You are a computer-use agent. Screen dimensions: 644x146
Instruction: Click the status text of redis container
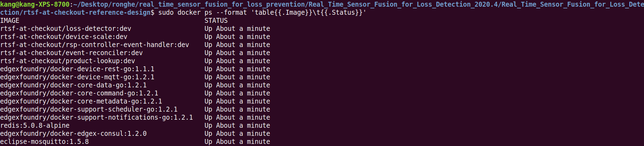pos(237,126)
